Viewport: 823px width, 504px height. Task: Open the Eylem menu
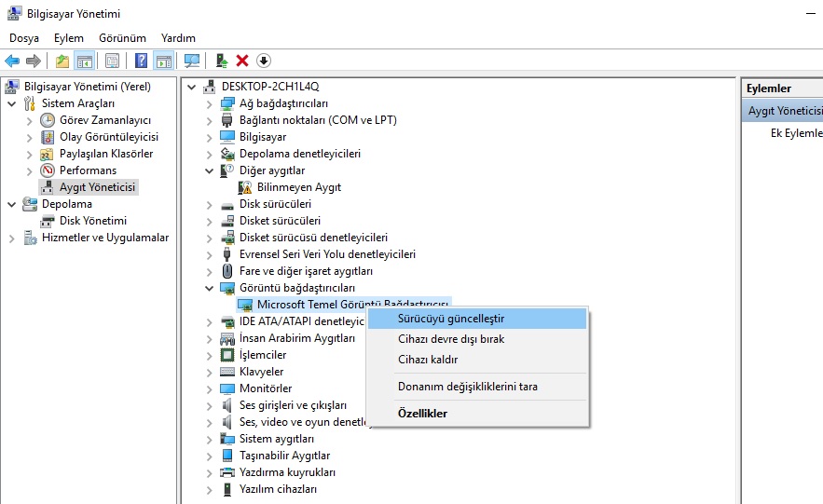coord(69,38)
